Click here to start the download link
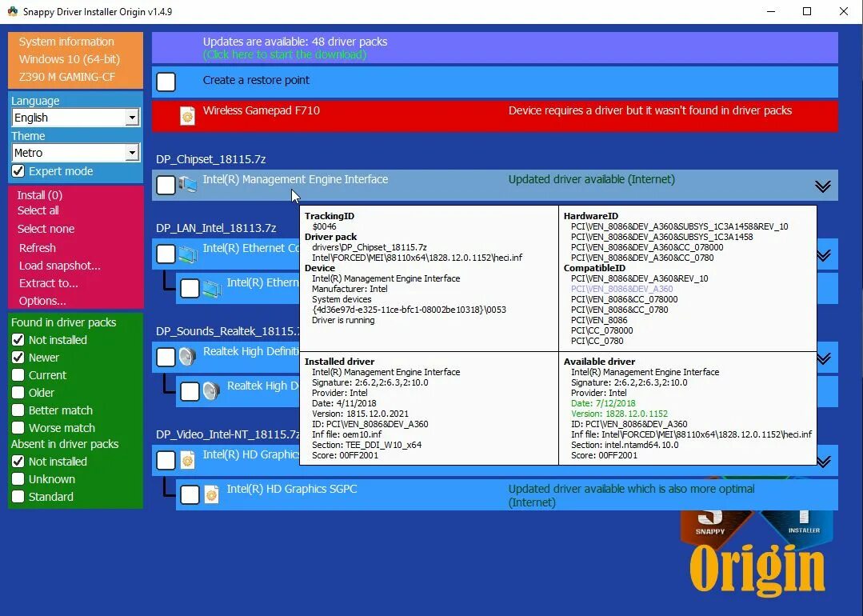The image size is (863, 616). click(x=285, y=54)
